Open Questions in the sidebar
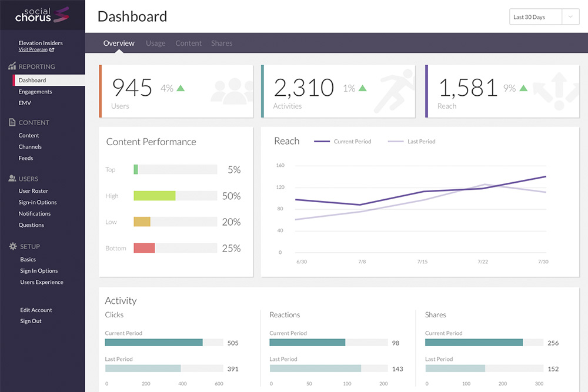588x392 pixels. 31,225
